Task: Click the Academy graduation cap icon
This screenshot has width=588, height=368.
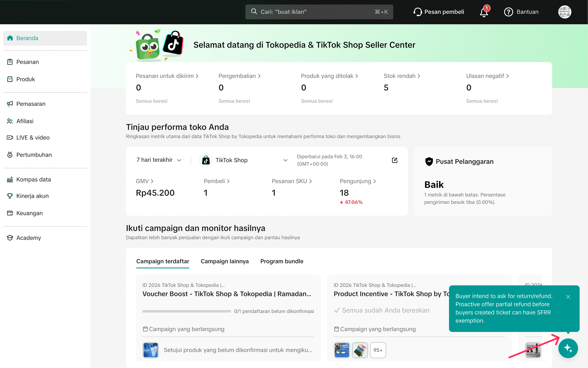Action: (10, 238)
